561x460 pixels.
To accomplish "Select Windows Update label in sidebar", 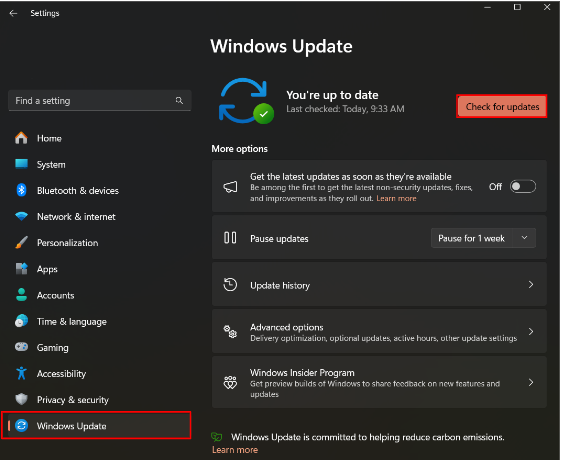I will coord(72,426).
